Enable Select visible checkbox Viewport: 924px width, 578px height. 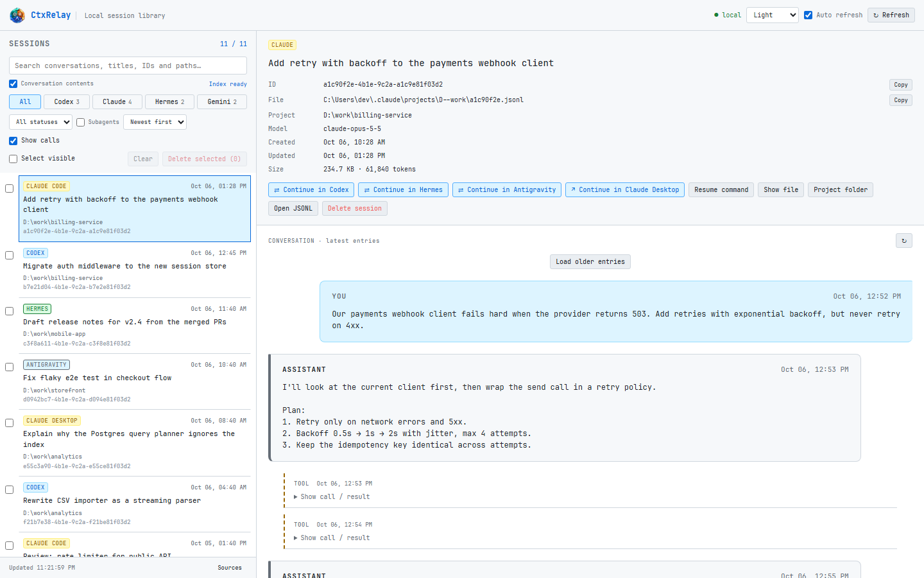pyautogui.click(x=13, y=159)
